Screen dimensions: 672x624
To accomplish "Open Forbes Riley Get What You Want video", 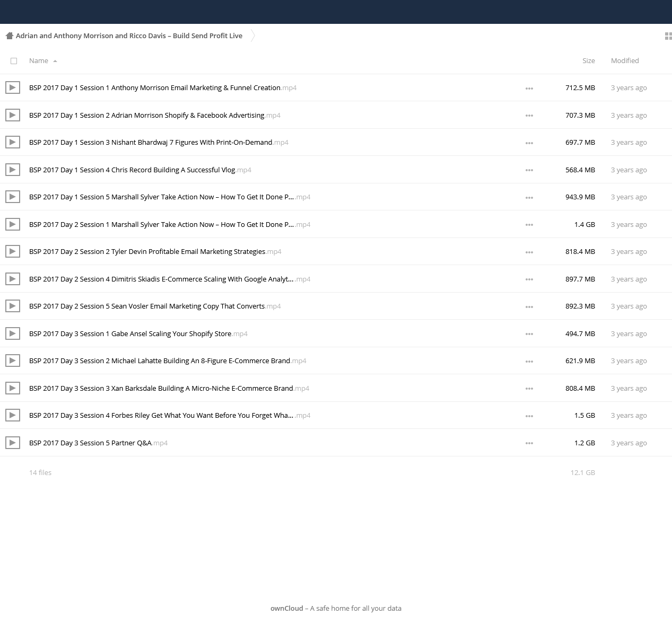I will click(170, 416).
